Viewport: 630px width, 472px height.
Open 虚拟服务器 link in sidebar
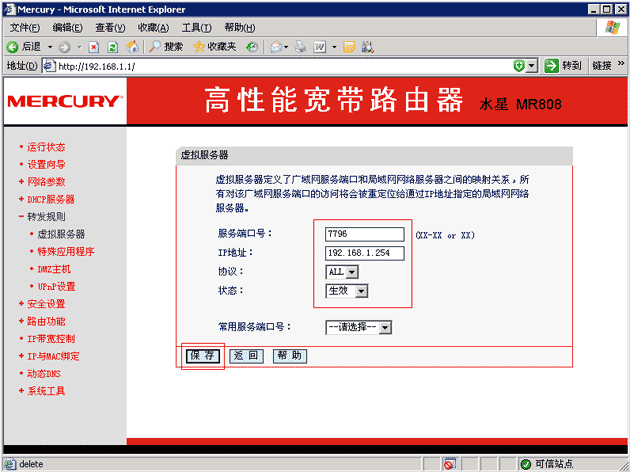pos(61,234)
